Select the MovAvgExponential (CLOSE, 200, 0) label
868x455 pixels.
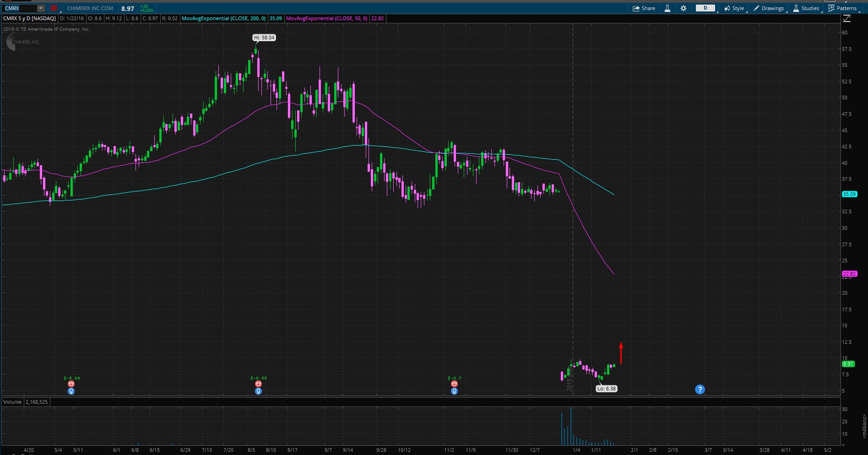point(223,18)
